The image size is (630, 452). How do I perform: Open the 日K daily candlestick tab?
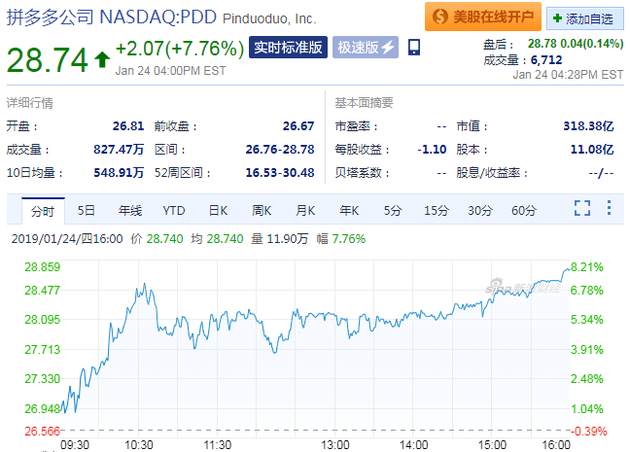tap(218, 210)
